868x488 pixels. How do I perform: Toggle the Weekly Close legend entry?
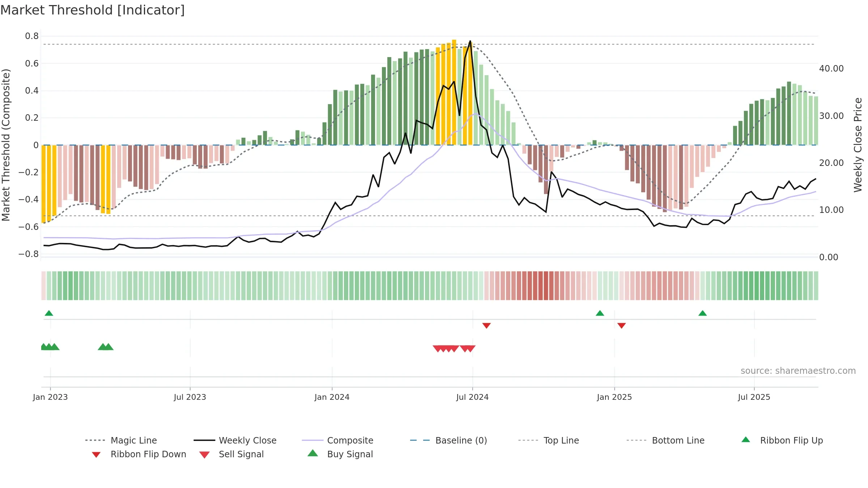235,440
